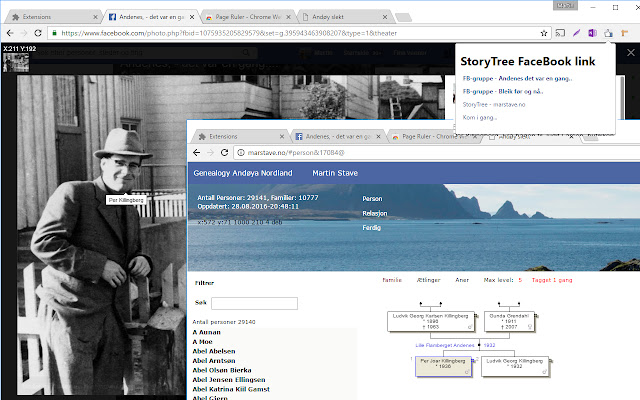The image size is (640, 400).
Task: Click the Per Killingberg photo tag label
Action: [126, 200]
